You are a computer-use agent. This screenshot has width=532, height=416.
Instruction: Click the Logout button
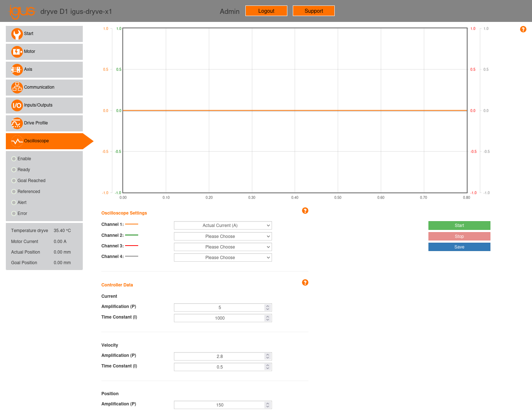click(266, 11)
